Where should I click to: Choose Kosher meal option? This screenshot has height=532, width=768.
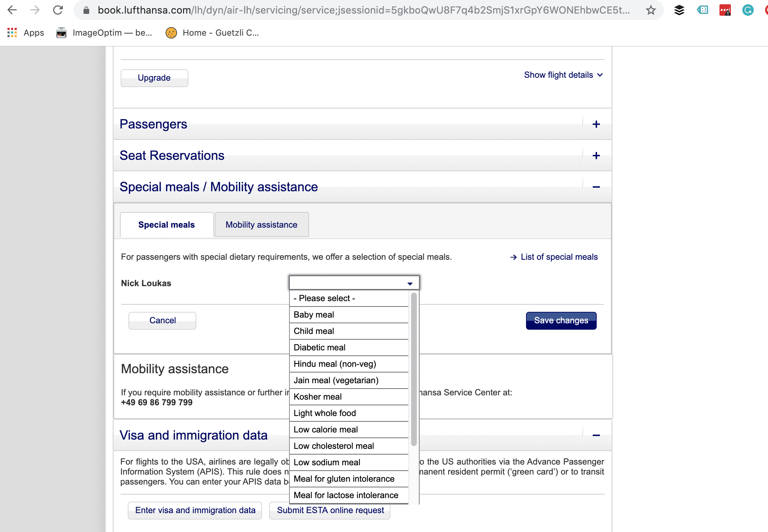[x=349, y=397]
